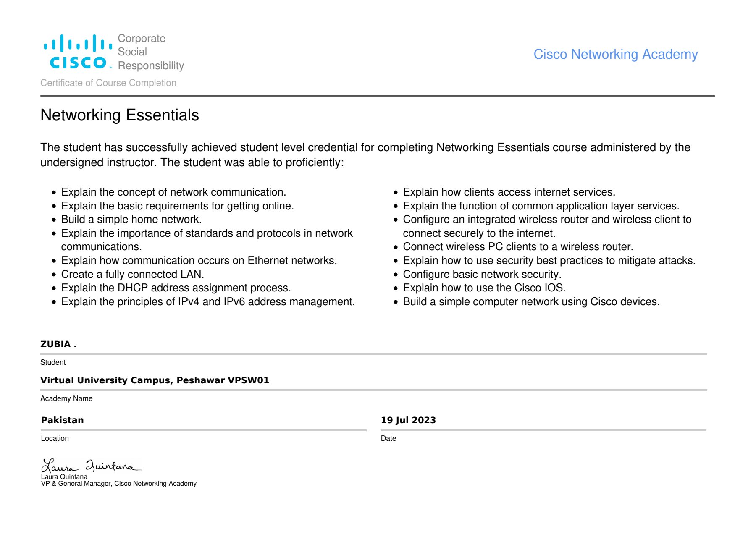Image resolution: width=756 pixels, height=534 pixels.
Task: Click the Virtual University Campus academy name
Action: tap(155, 380)
